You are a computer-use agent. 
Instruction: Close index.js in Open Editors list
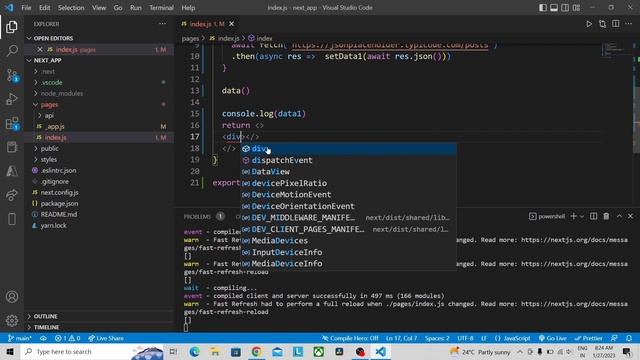click(40, 49)
